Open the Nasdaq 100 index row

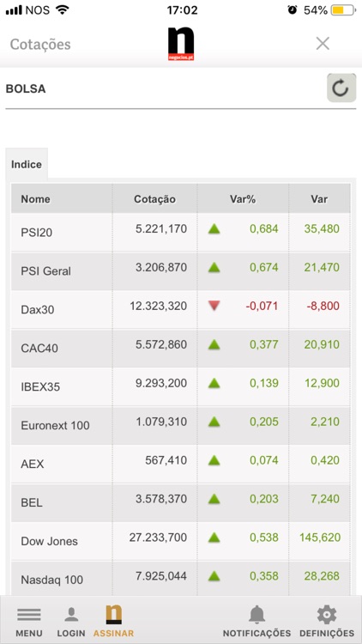tap(181, 578)
